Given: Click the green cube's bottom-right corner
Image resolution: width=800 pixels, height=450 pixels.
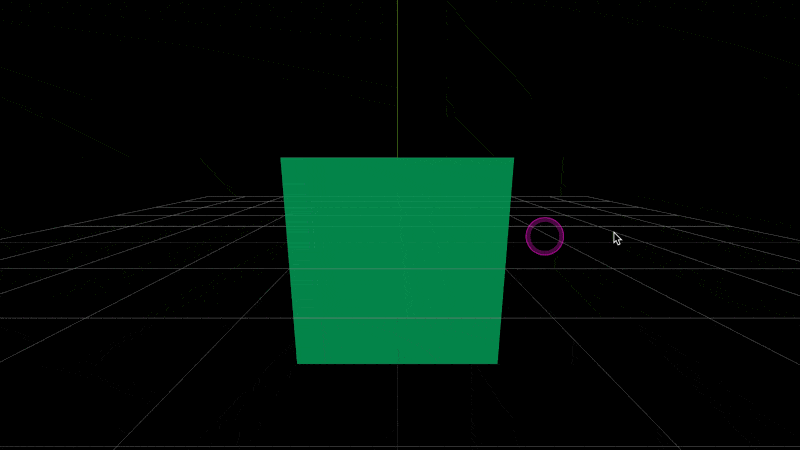Looking at the screenshot, I should [496, 362].
